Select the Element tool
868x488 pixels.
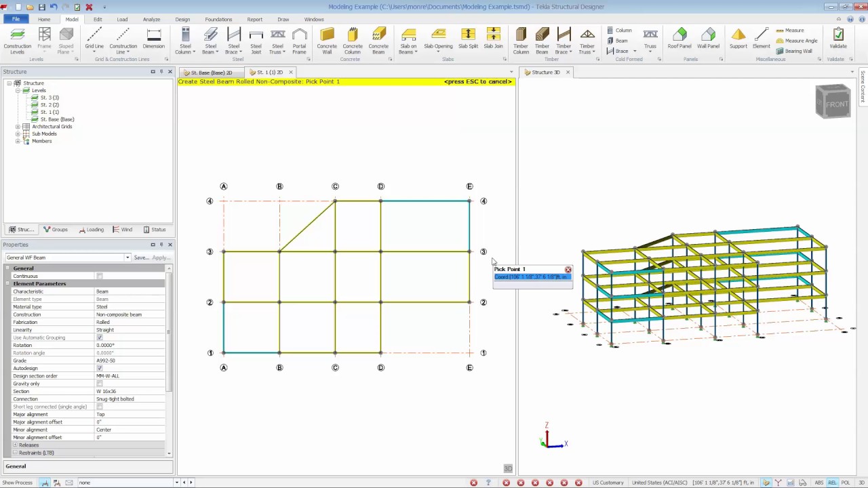[x=761, y=39]
